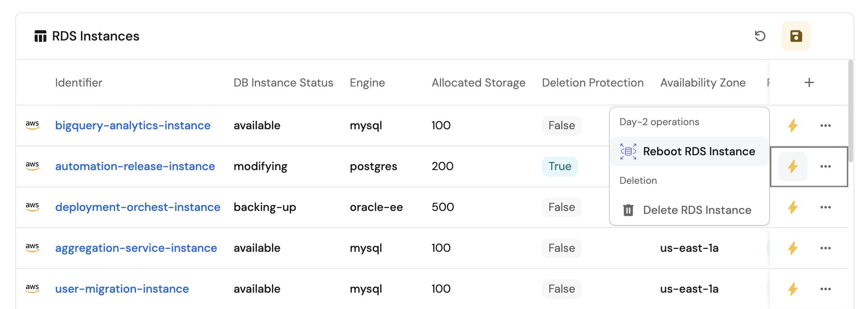Click the highlighted lightning bolt for automation-release-instance
868x309 pixels.
point(793,166)
